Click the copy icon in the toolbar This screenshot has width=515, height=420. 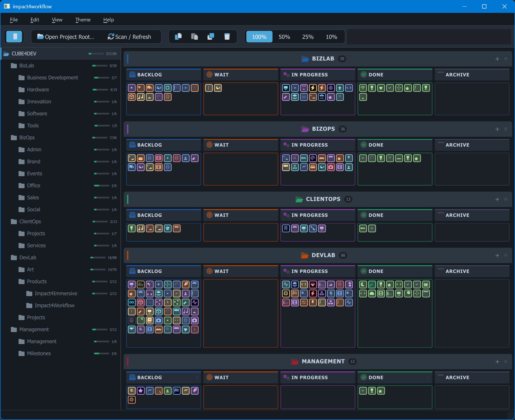[178, 37]
